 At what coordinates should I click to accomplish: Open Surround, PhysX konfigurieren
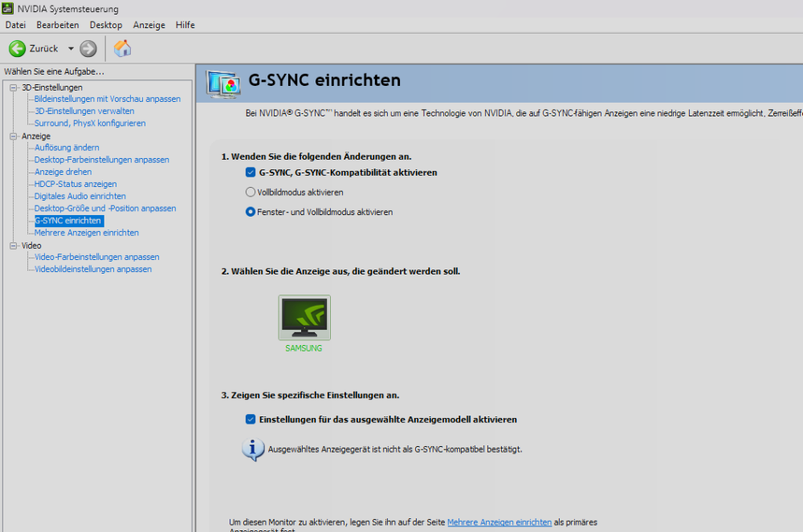tap(90, 124)
